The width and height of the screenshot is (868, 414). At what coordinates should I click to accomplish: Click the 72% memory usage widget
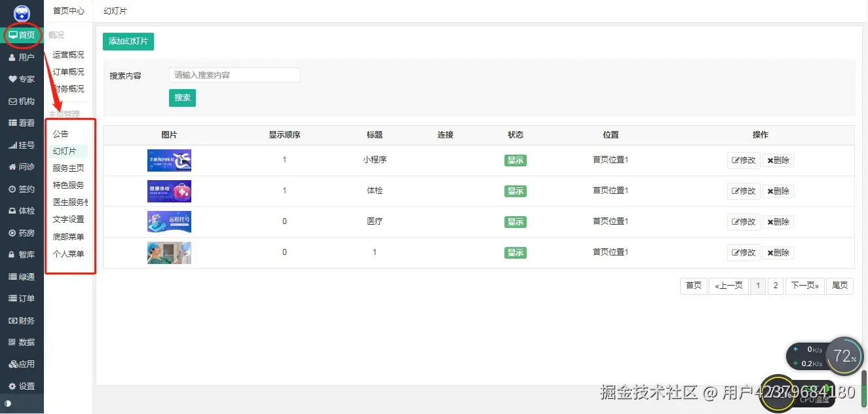844,356
